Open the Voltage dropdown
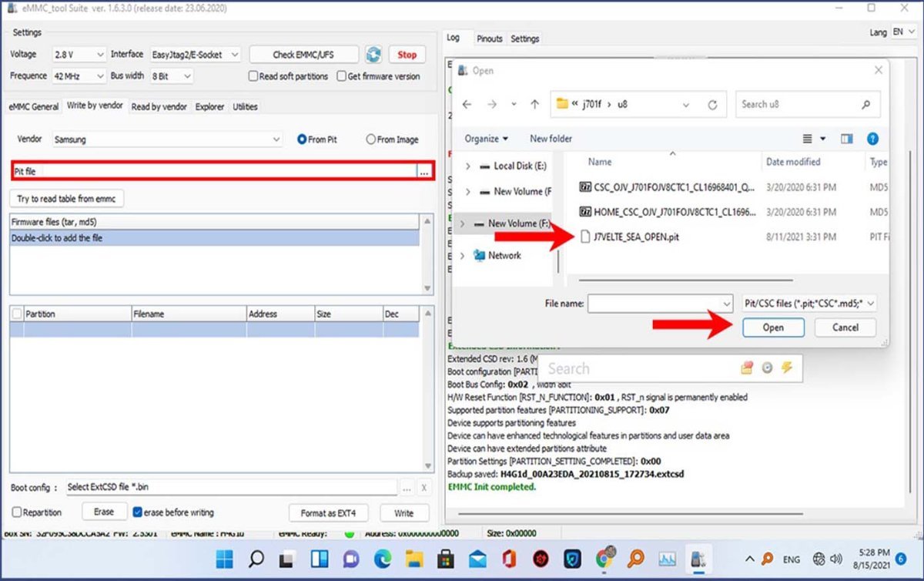 click(79, 55)
